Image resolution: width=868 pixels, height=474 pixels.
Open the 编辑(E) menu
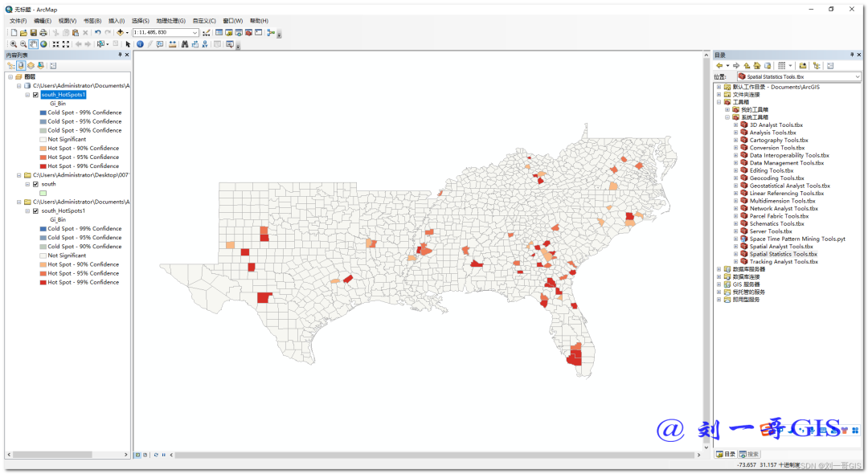(43, 21)
